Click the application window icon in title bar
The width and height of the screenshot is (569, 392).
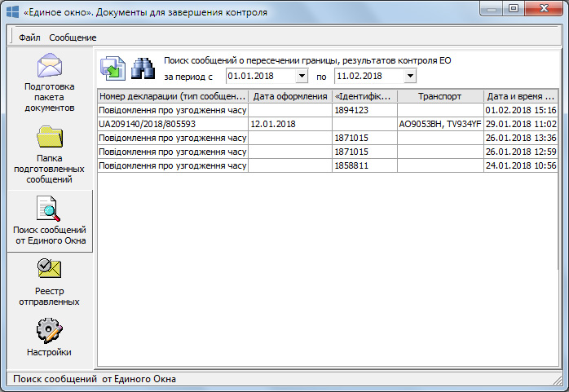pos(13,13)
